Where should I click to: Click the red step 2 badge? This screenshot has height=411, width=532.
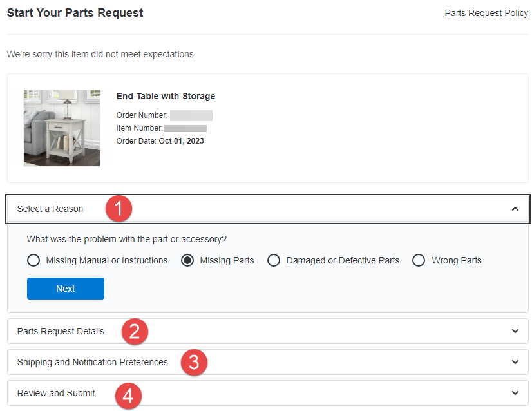[x=135, y=332]
